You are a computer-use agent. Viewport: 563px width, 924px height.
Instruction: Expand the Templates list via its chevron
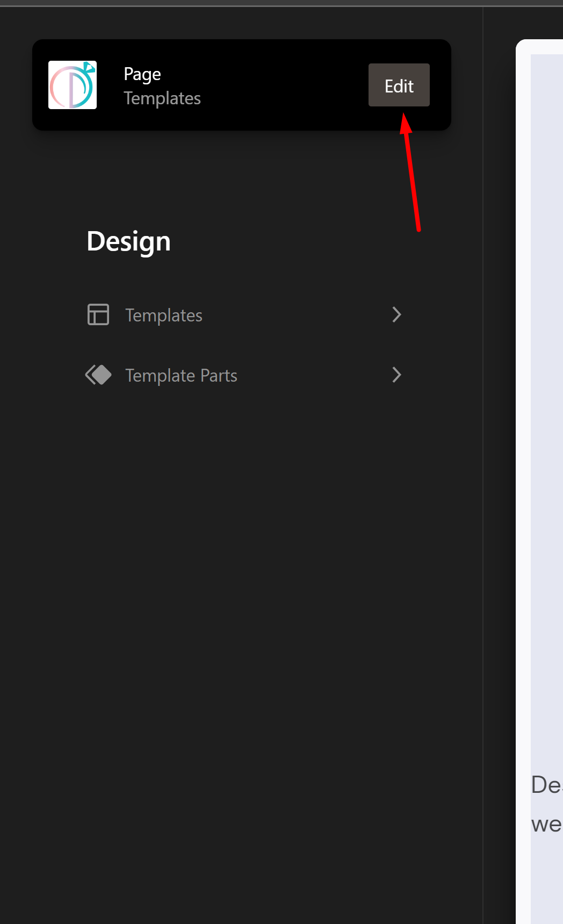tap(396, 315)
